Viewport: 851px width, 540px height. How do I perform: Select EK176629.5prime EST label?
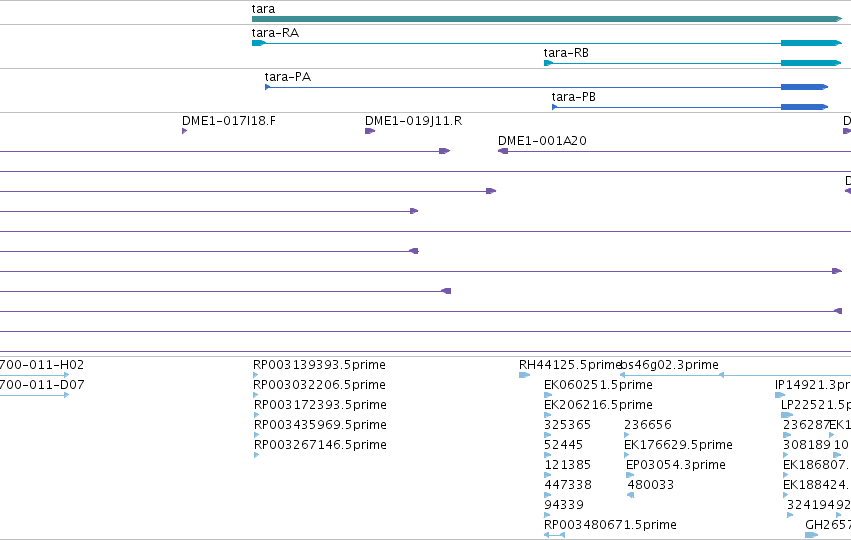click(678, 445)
